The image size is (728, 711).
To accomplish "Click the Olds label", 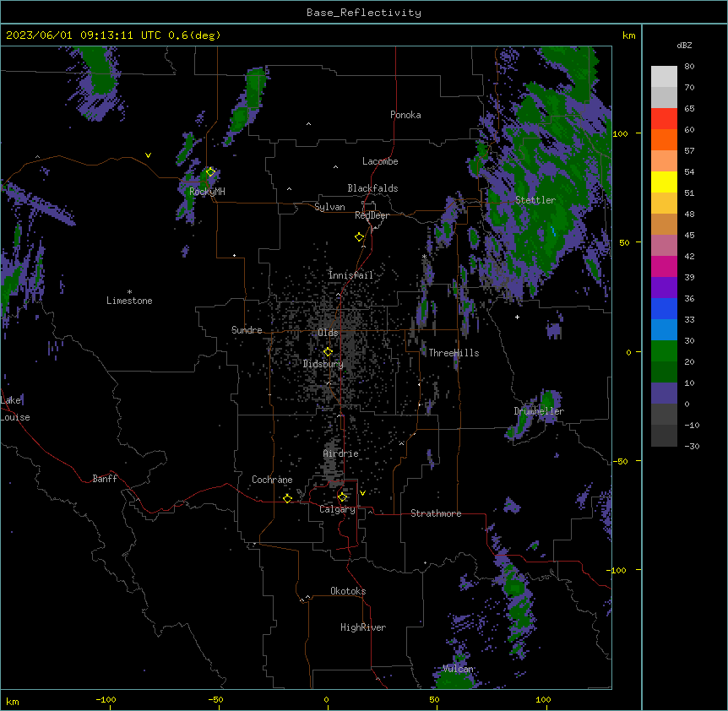I will coord(328,333).
